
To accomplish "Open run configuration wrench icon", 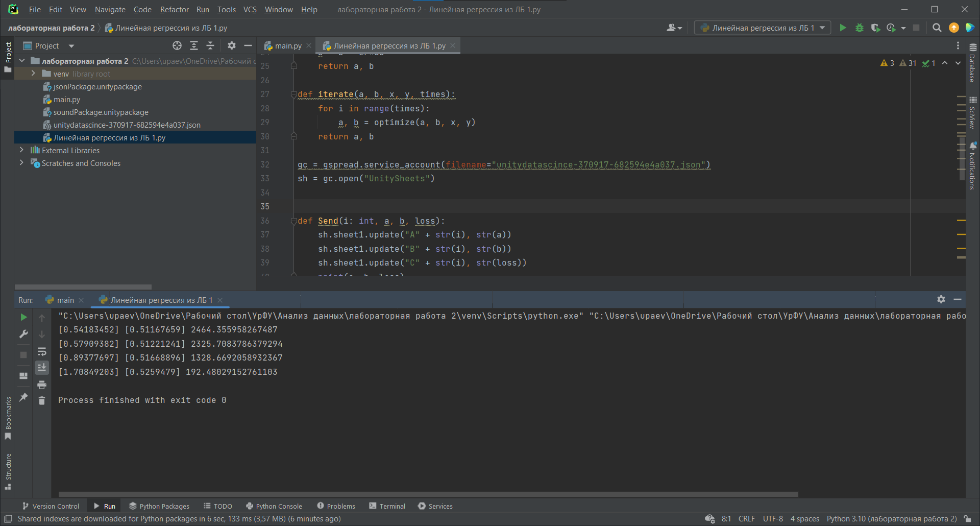I will pyautogui.click(x=23, y=334).
